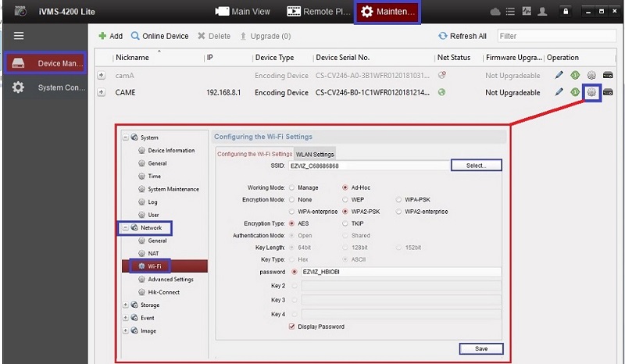Open the Main View tab
Screen dimensions: 625x364
point(242,12)
